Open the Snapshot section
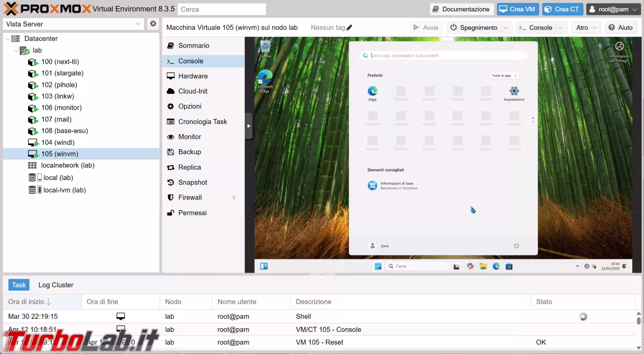This screenshot has width=644, height=354. coord(193,182)
